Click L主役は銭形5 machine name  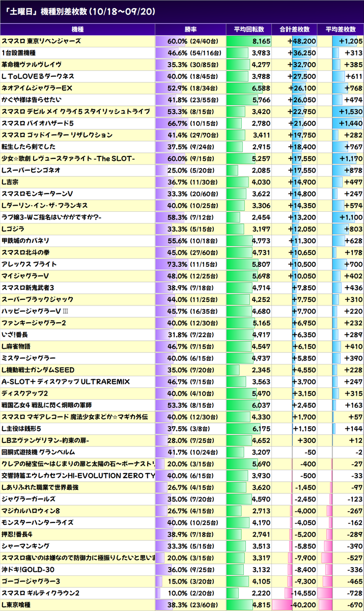tap(21, 429)
